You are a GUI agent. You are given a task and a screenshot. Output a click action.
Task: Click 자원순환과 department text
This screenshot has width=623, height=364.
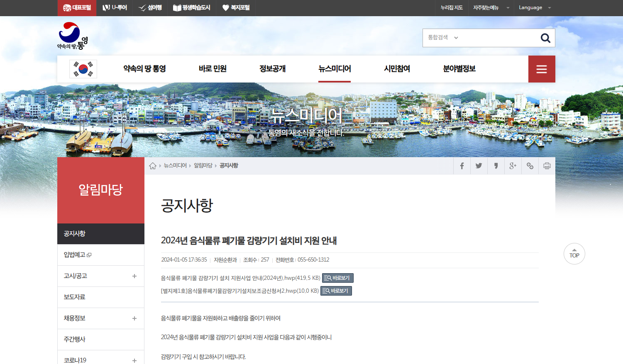tap(225, 260)
